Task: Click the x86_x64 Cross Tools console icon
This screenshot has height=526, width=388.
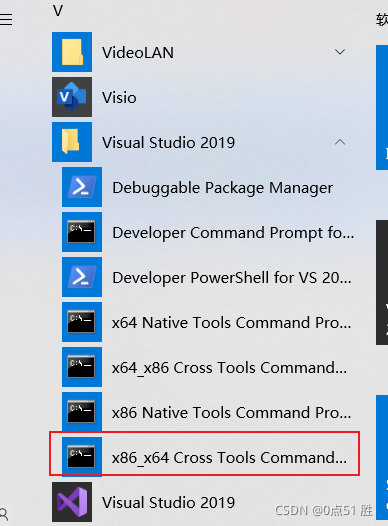Action: [x=82, y=457]
